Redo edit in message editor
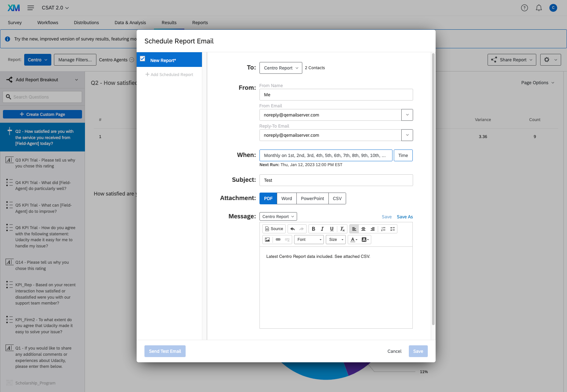567x392 pixels. coord(302,229)
